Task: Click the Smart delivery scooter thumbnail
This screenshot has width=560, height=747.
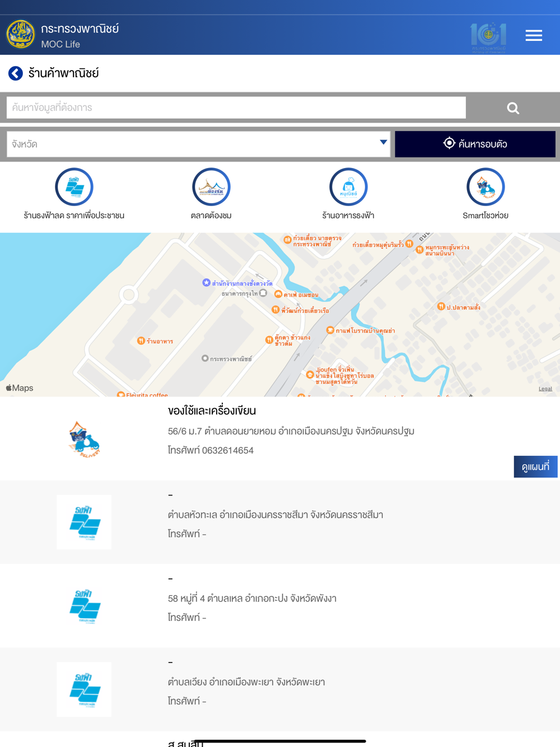Action: point(84,439)
